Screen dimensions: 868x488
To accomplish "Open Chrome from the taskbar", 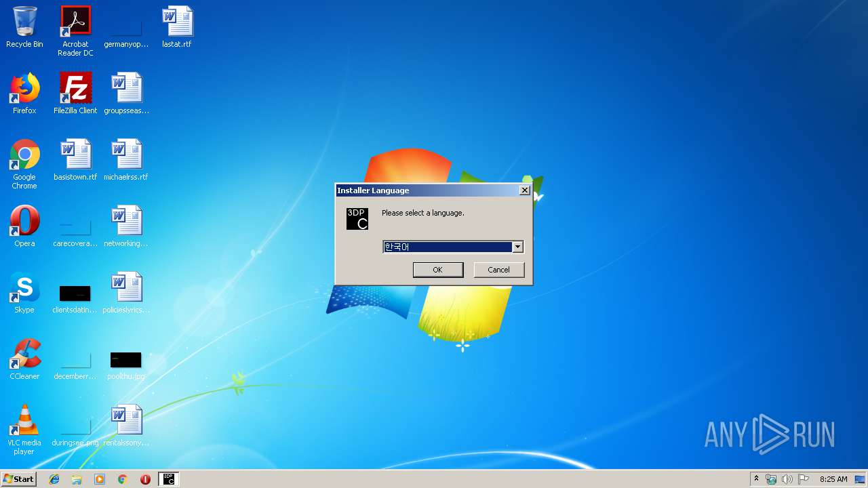I will pyautogui.click(x=122, y=479).
